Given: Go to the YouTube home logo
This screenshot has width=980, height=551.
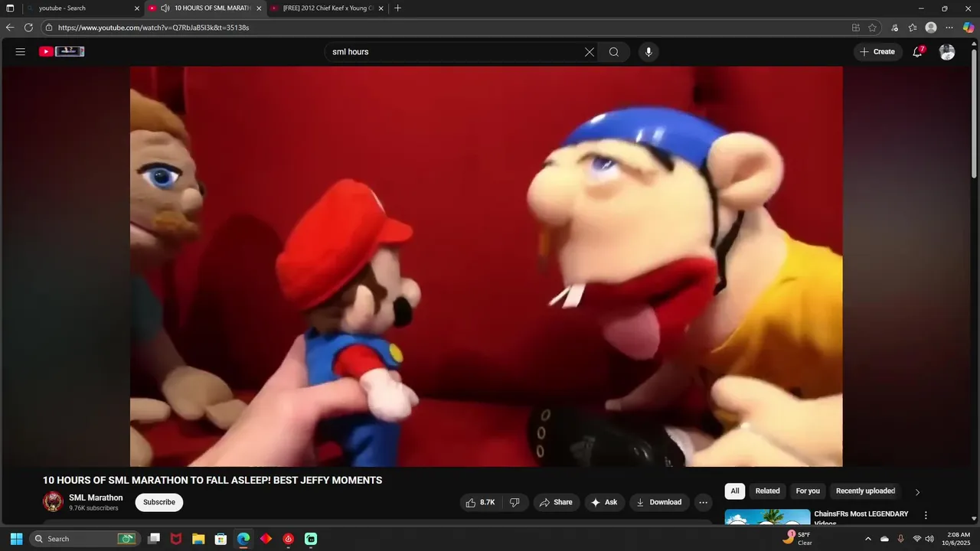Looking at the screenshot, I should (62, 51).
